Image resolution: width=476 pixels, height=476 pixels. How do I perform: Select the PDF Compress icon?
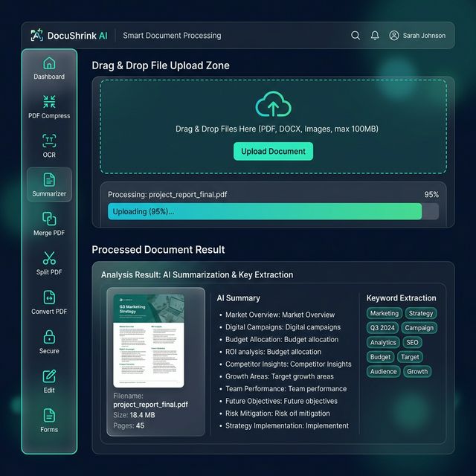49,102
